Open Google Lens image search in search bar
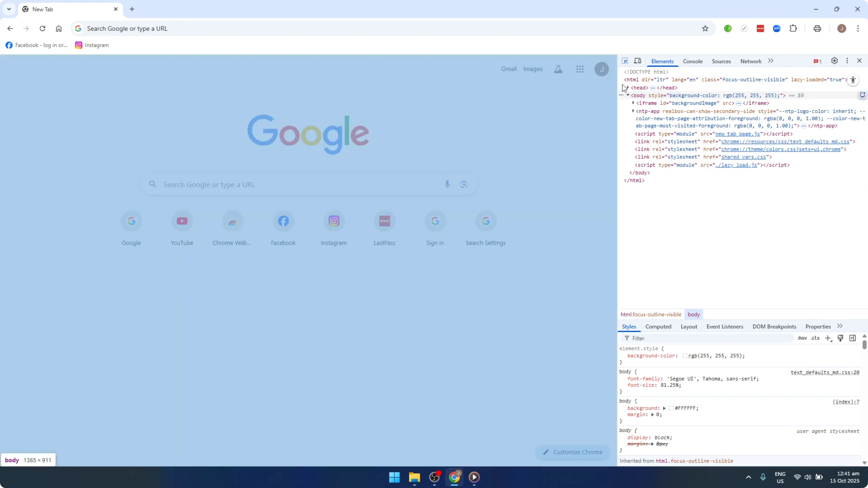Viewport: 868px width, 488px height. (x=464, y=184)
